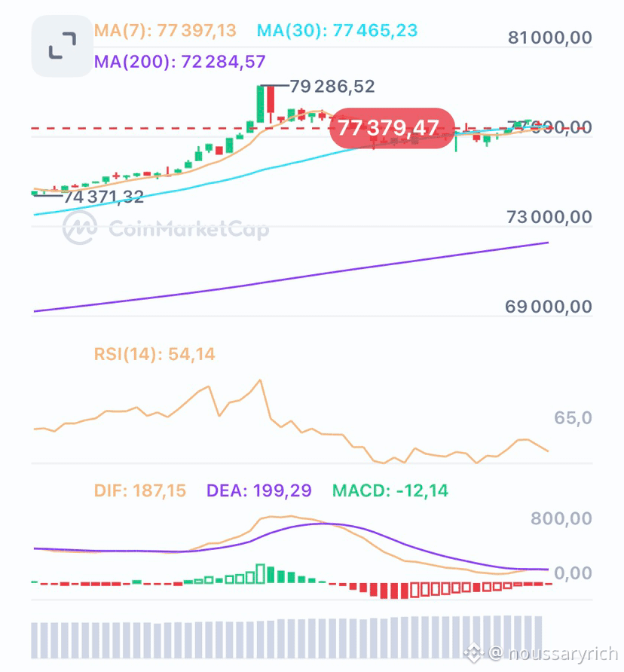
Task: Tap the high price label 79 286,52
Action: coord(332,87)
